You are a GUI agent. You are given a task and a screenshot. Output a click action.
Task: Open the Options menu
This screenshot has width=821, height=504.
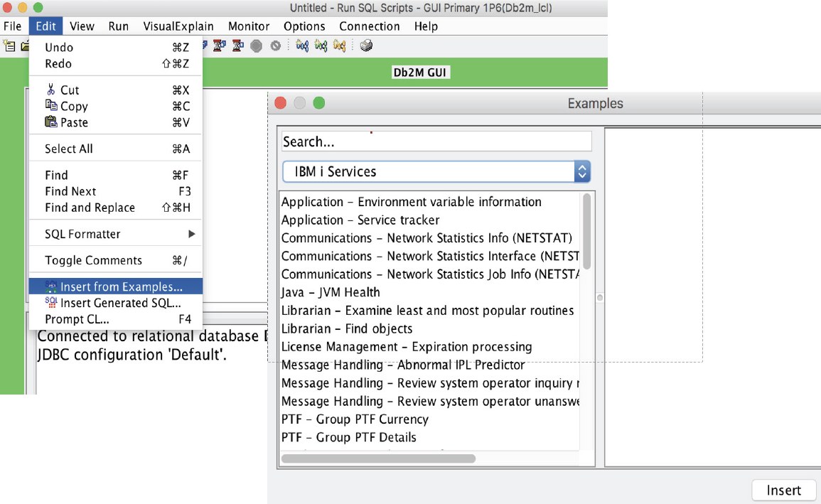(304, 26)
